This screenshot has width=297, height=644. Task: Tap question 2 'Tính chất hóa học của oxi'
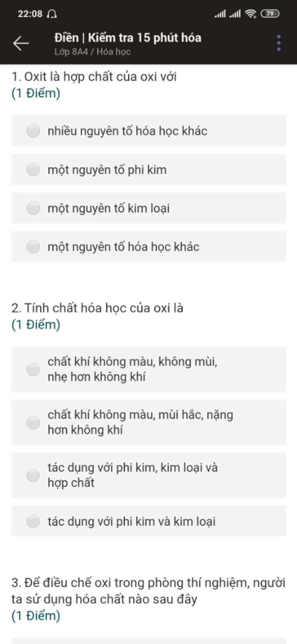pos(97,308)
